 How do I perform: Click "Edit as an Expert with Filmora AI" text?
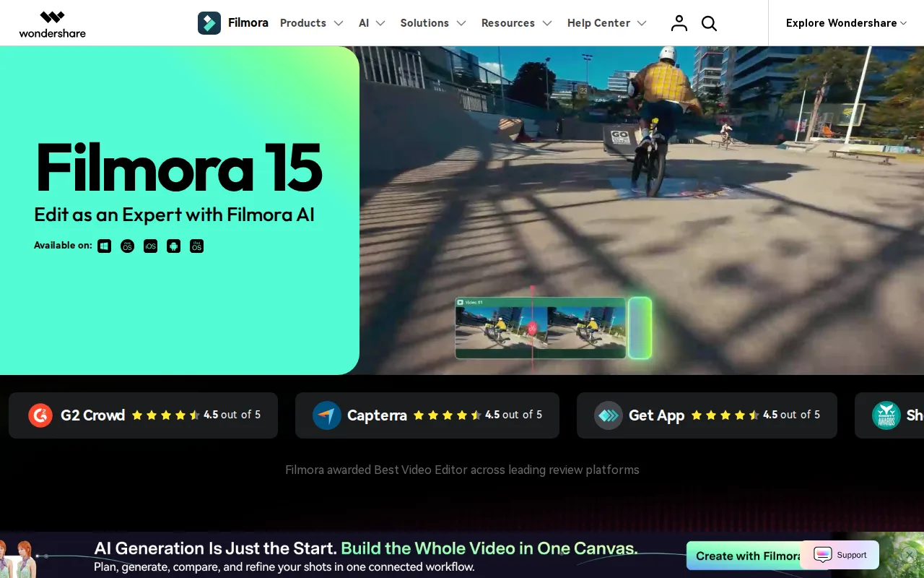pyautogui.click(x=174, y=215)
